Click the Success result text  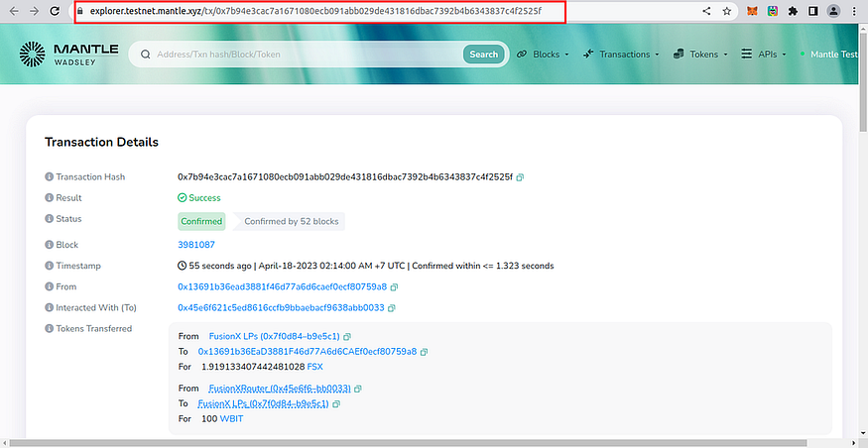pyautogui.click(x=204, y=198)
